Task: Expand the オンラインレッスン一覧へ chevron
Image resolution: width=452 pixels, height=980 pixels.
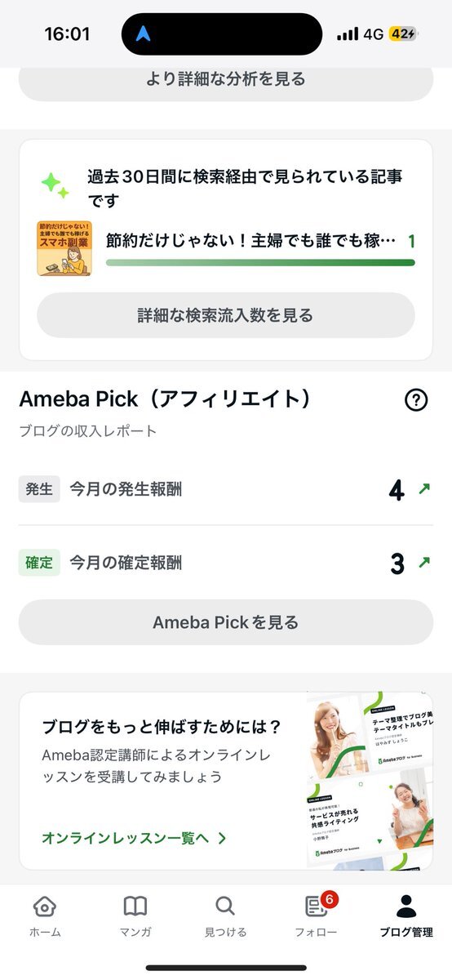Action: point(222,838)
